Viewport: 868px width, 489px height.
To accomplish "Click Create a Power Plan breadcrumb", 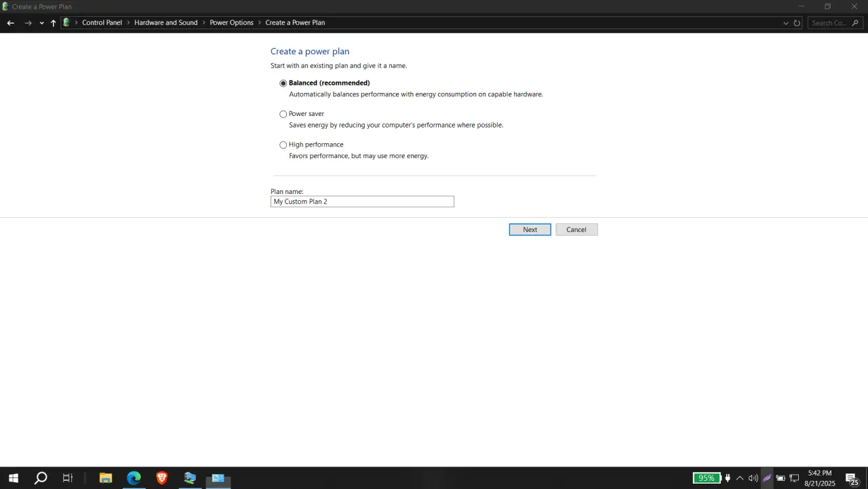I will click(295, 22).
